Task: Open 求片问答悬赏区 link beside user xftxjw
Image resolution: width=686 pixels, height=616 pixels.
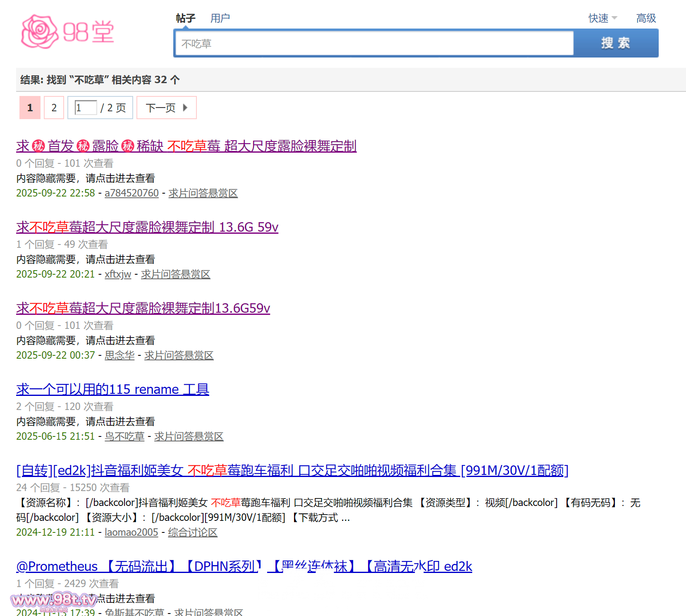Action: click(175, 274)
